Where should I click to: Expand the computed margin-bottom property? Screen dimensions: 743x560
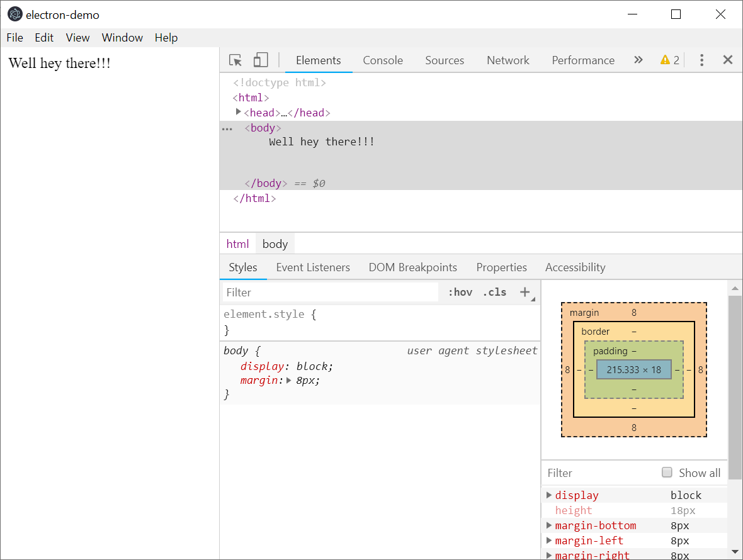[x=548, y=525]
